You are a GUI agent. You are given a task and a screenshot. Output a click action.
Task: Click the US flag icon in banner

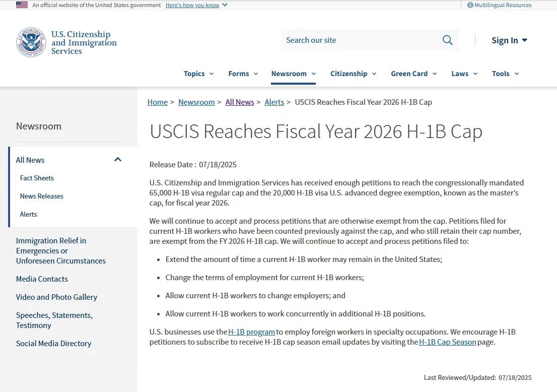[x=22, y=5]
